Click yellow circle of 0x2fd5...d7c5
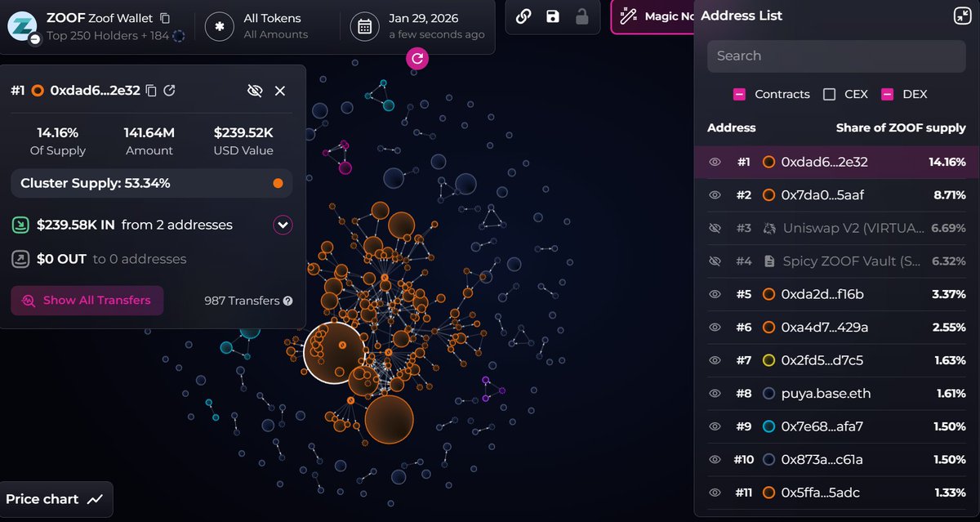Image resolution: width=980 pixels, height=522 pixels. [768, 360]
